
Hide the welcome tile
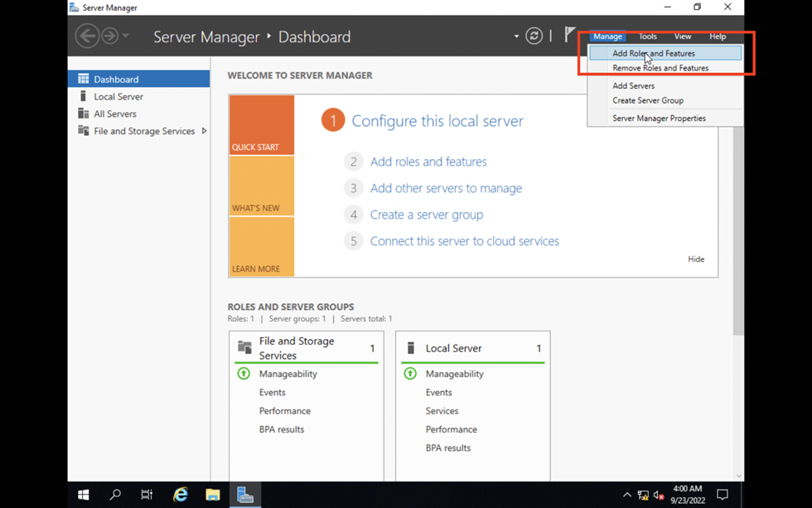(x=695, y=259)
